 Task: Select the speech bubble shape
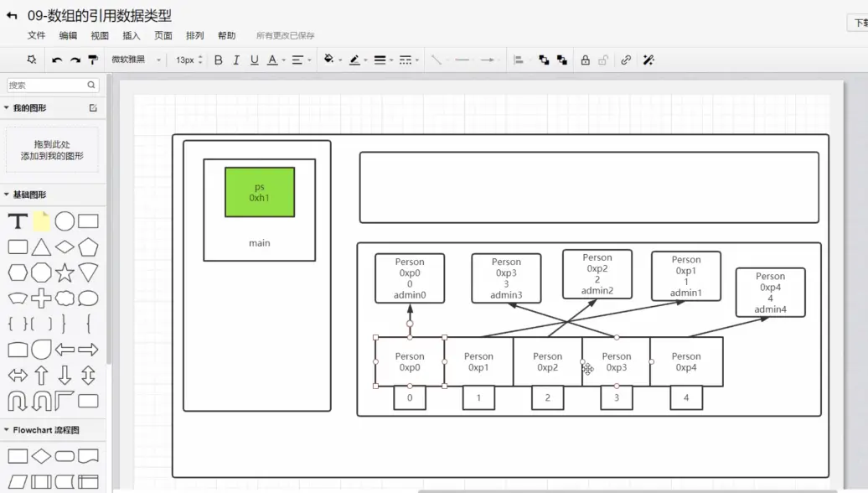click(x=88, y=298)
